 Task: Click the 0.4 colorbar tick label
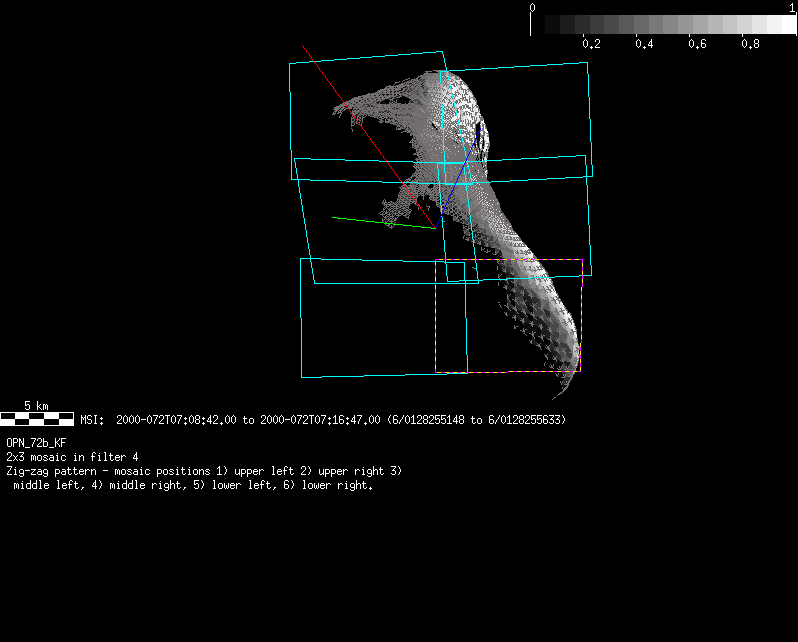click(643, 44)
